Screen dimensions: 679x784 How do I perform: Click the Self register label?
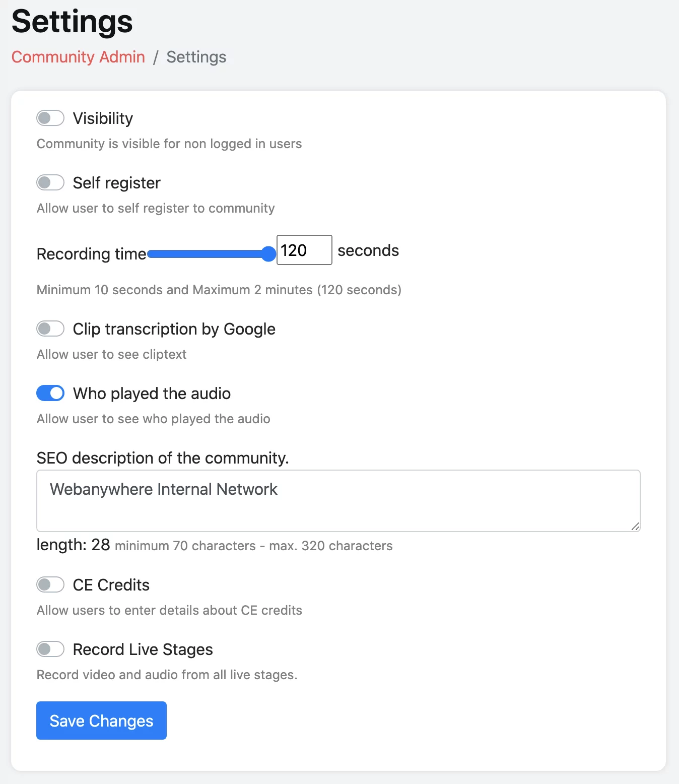click(x=116, y=183)
